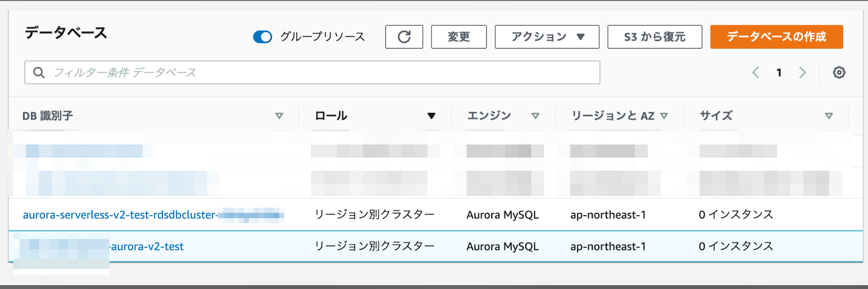This screenshot has width=868, height=289.
Task: Open the アクション dropdown menu
Action: 547,37
